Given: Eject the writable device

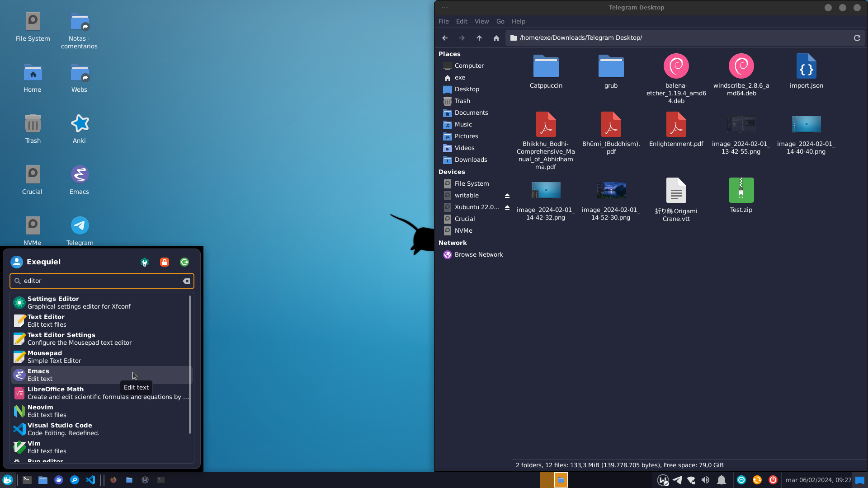Looking at the screenshot, I should [x=507, y=196].
